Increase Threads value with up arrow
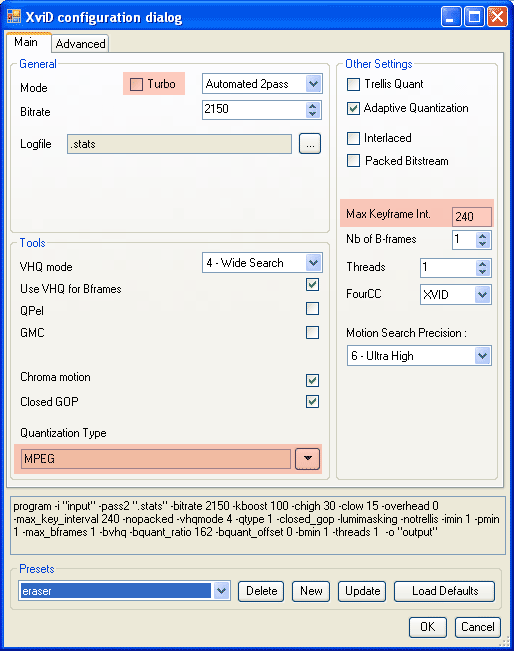Screen dimensions: 514x651 (482, 264)
